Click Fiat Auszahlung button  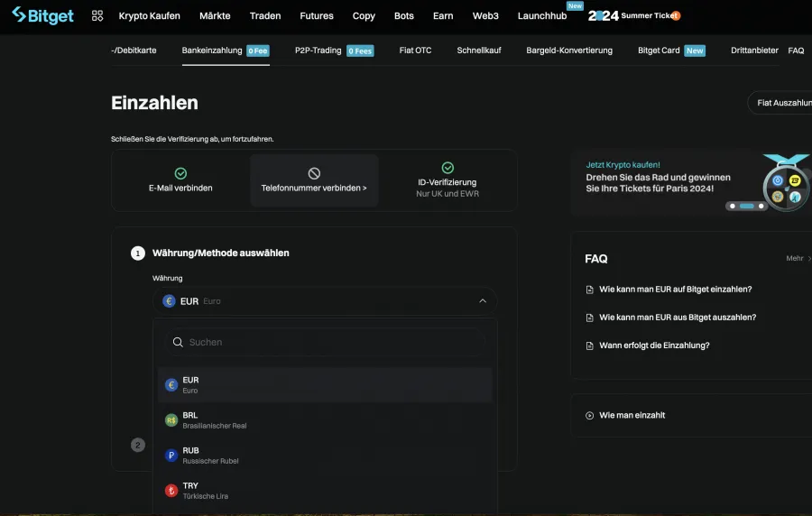coord(780,103)
